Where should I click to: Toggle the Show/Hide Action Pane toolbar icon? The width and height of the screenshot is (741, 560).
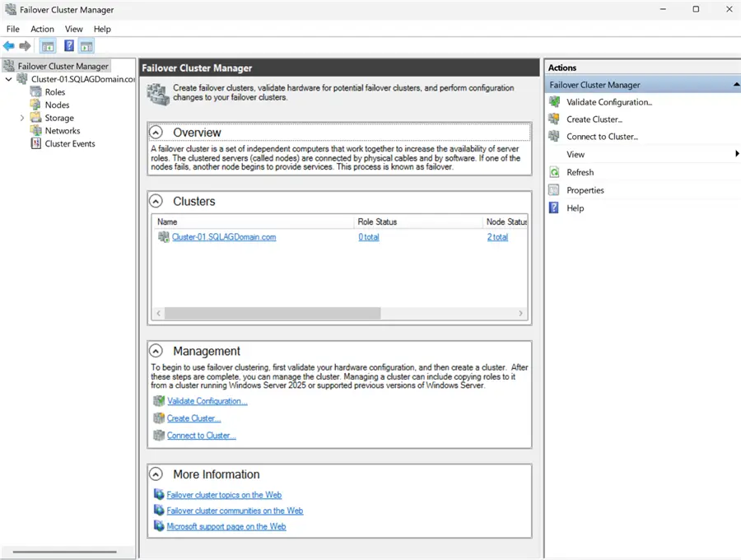click(x=86, y=46)
